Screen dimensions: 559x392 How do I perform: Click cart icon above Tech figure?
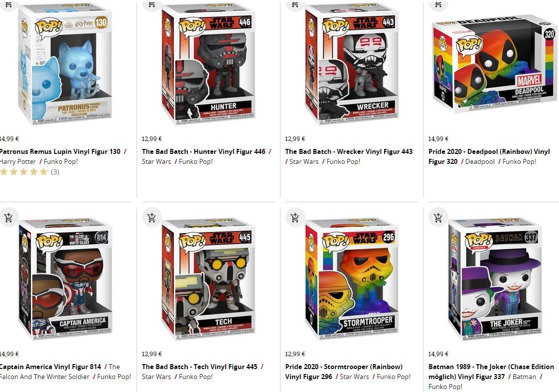[151, 217]
